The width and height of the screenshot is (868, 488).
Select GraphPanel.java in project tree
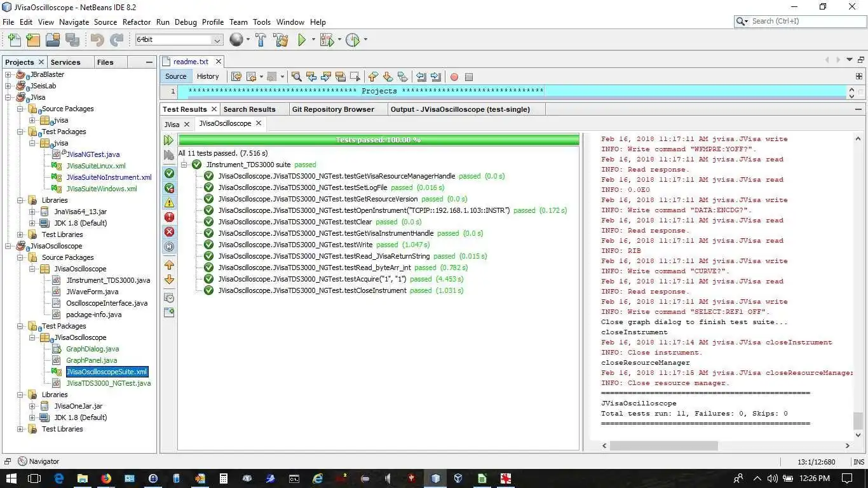92,360
